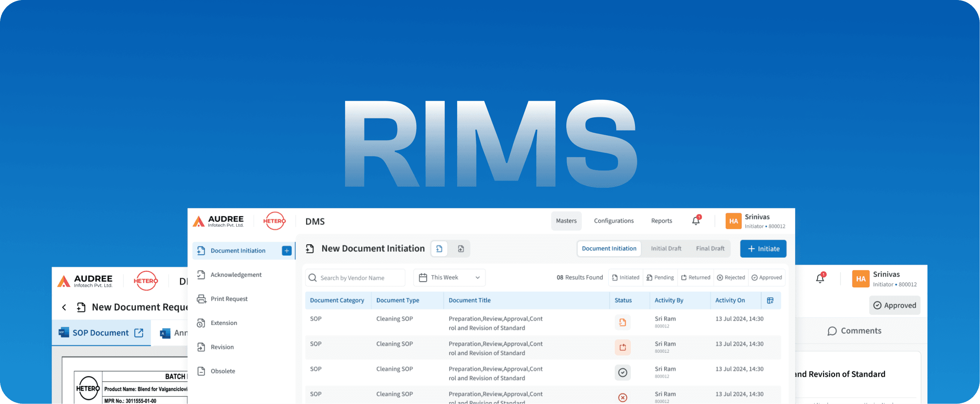Go back from New Document Request
The width and height of the screenshot is (980, 404).
pyautogui.click(x=64, y=307)
